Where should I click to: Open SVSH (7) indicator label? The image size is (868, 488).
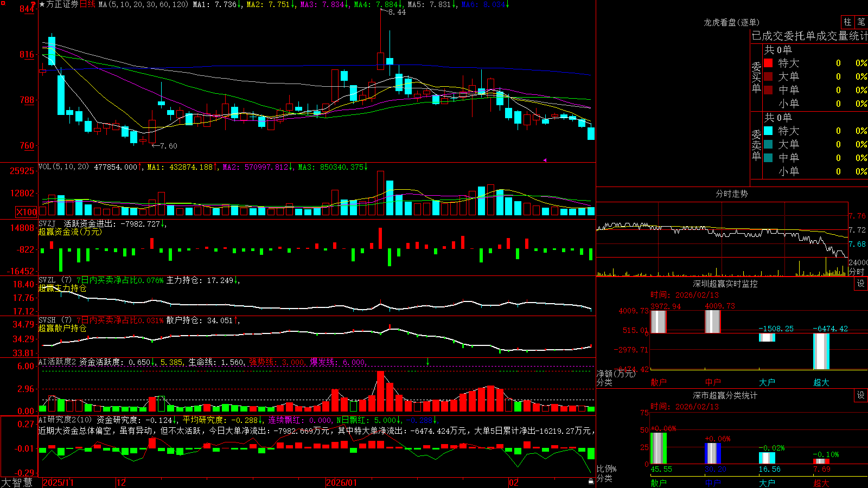55,320
